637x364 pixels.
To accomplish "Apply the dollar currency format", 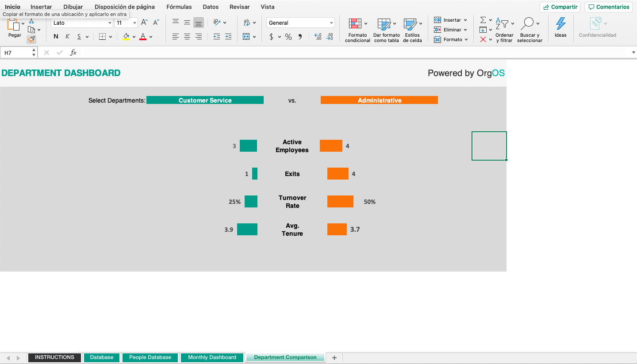I will coord(271,37).
